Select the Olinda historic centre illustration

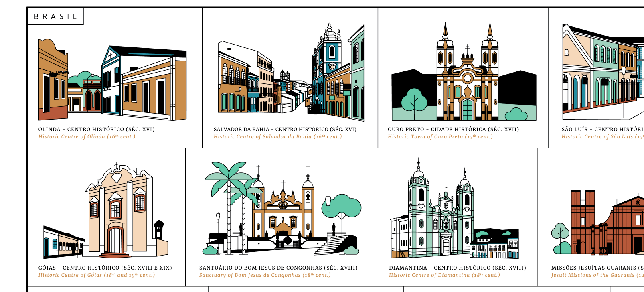[112, 79]
